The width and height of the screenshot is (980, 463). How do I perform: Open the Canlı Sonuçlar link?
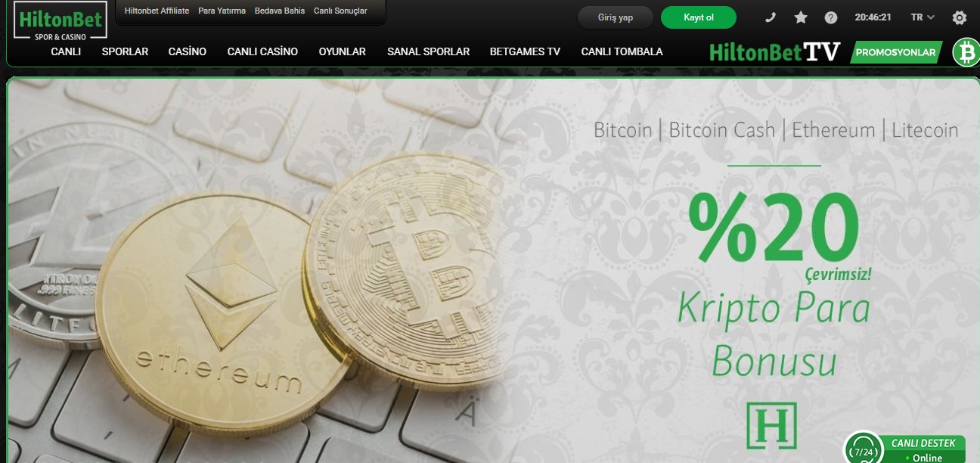pos(340,11)
